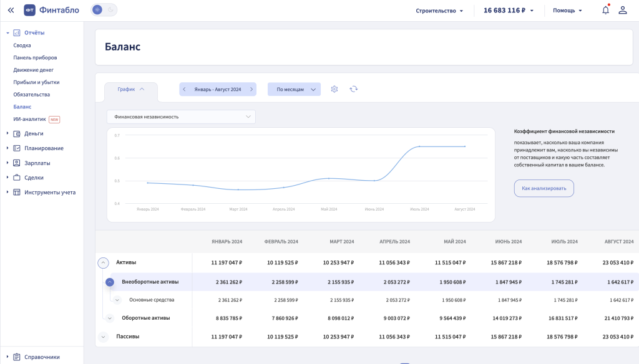
Task: Click the Инструменты учета table icon
Action: 17,192
